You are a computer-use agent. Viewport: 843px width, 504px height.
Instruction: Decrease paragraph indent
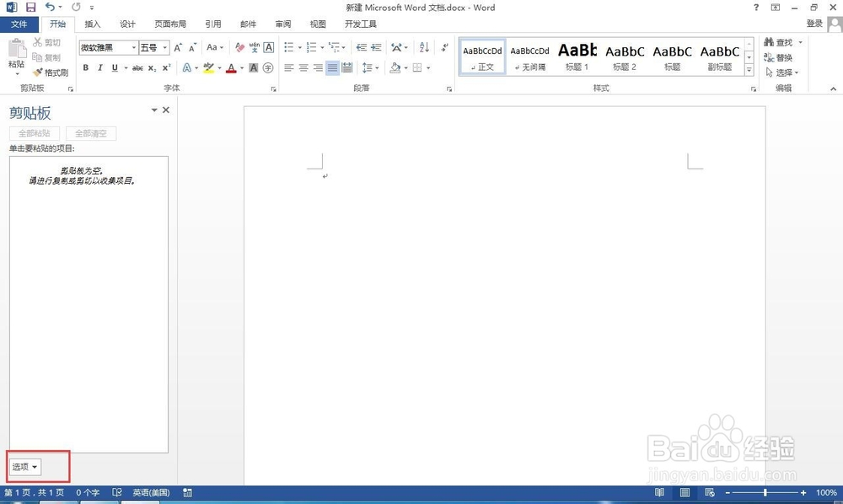(362, 48)
